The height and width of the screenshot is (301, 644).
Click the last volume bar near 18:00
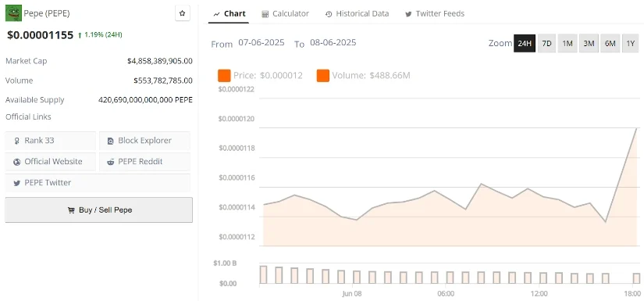tap(637, 278)
